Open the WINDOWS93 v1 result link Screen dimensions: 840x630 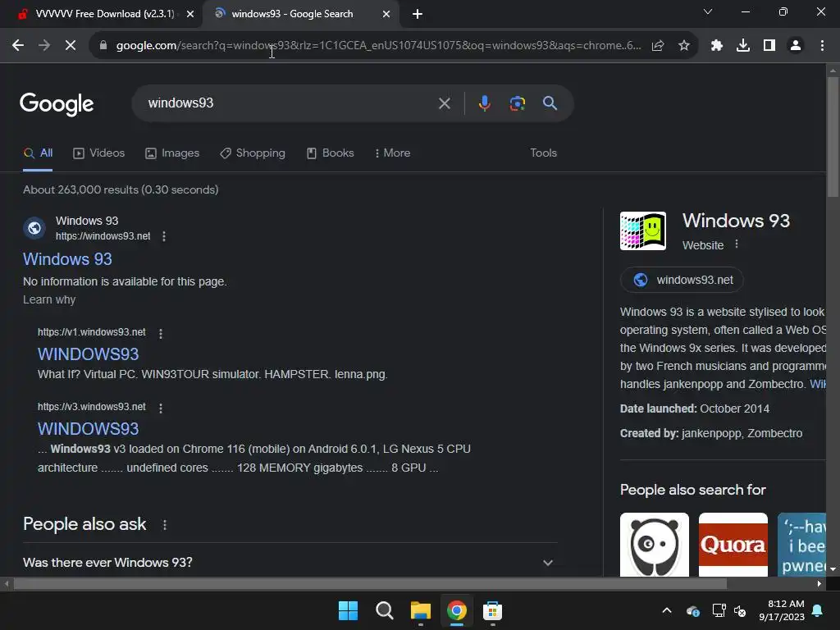(x=88, y=354)
